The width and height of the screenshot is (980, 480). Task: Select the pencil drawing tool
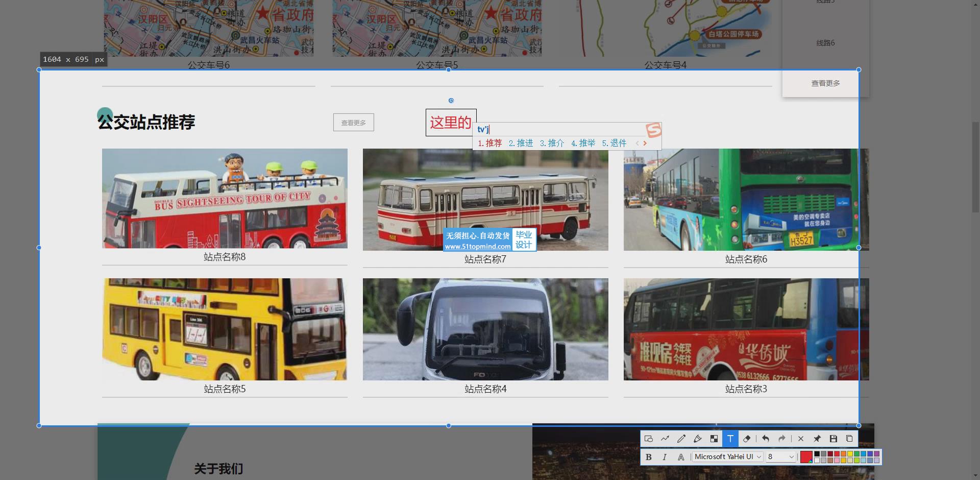(681, 439)
